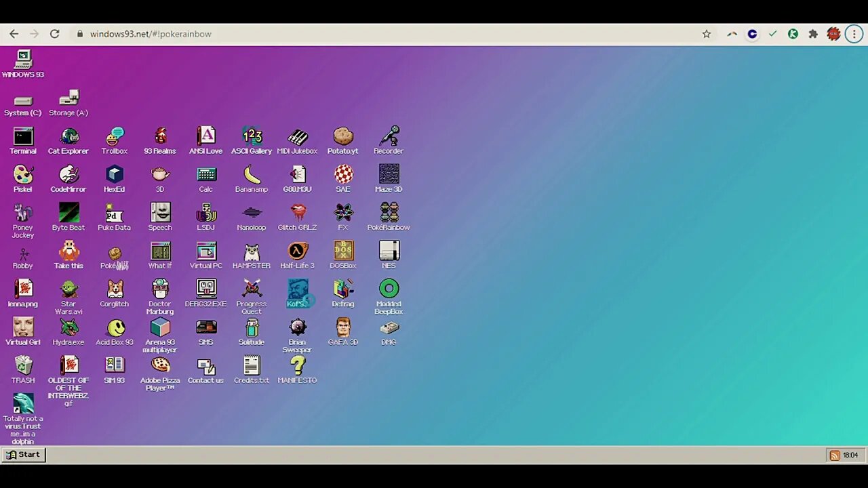Launch Arena 93 multiplayer
Image resolution: width=868 pixels, height=488 pixels.
coord(160,335)
